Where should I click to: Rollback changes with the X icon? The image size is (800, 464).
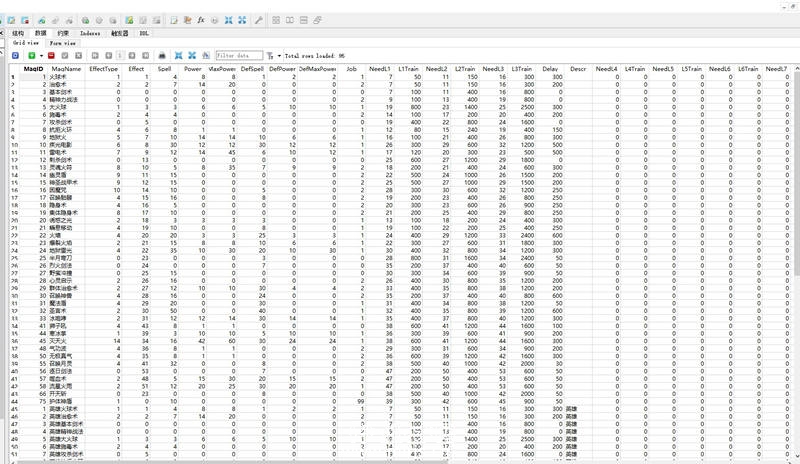tap(79, 55)
